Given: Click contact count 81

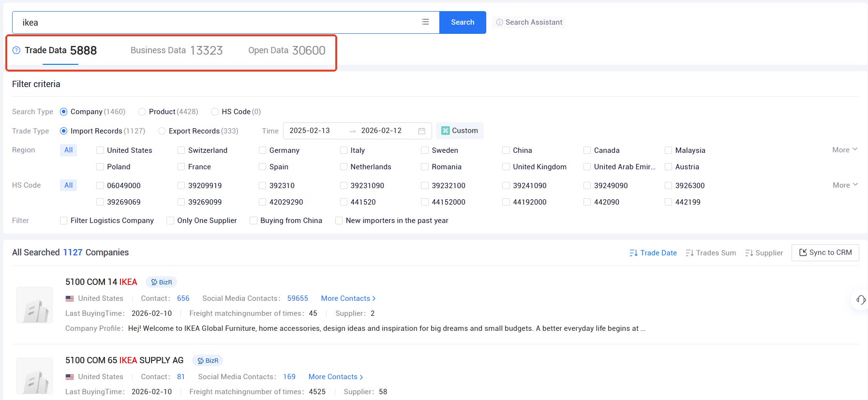Looking at the screenshot, I should 181,377.
